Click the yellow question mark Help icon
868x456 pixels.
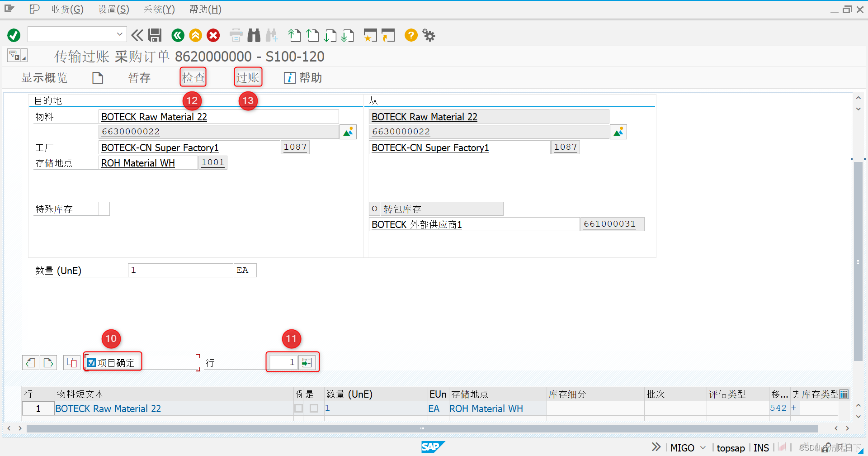click(x=411, y=35)
